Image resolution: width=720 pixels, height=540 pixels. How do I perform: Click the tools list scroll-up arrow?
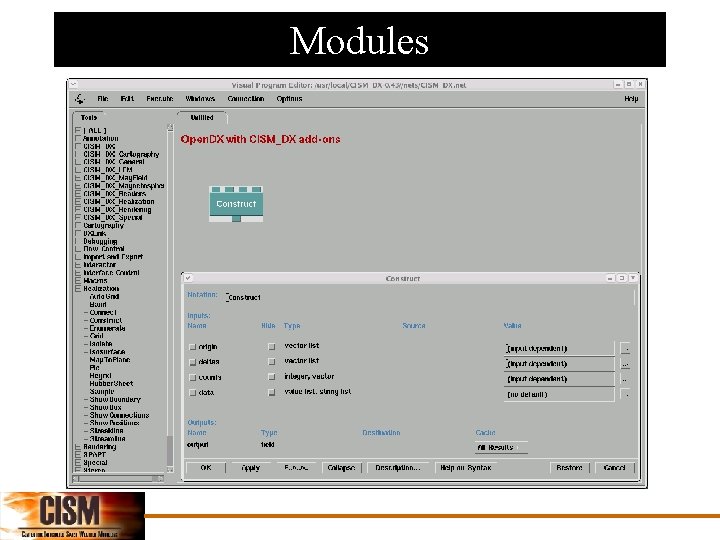[x=170, y=127]
